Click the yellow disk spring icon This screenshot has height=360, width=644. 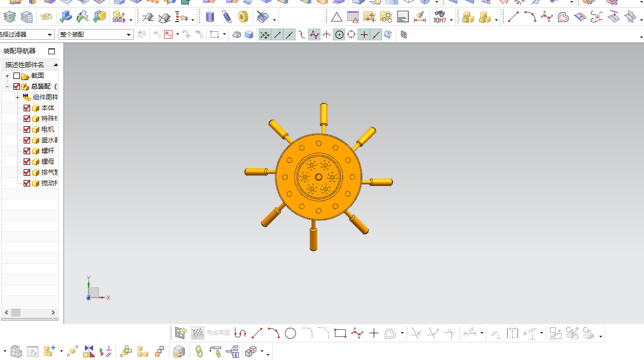pos(243,17)
